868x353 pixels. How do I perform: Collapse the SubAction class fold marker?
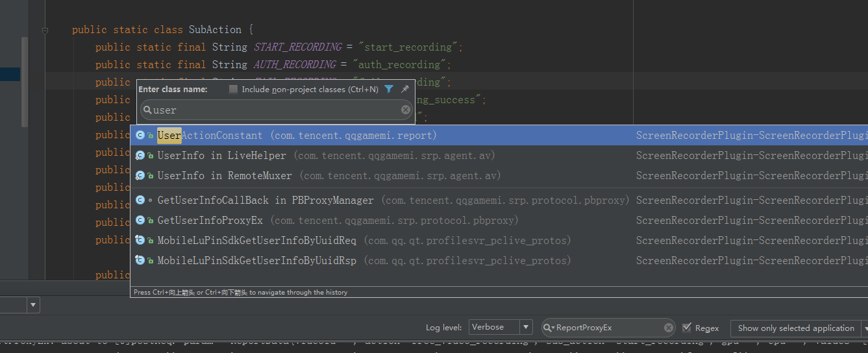click(45, 30)
